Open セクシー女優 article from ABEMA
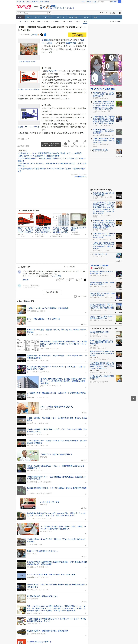This screenshot has width=138, height=644. 43,319
